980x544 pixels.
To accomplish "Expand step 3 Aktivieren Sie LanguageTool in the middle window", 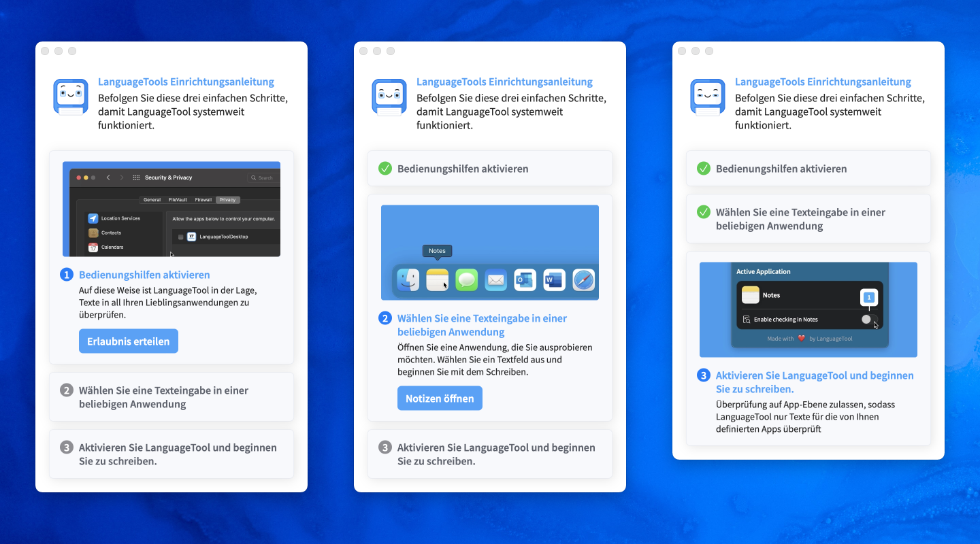I will coord(490,454).
